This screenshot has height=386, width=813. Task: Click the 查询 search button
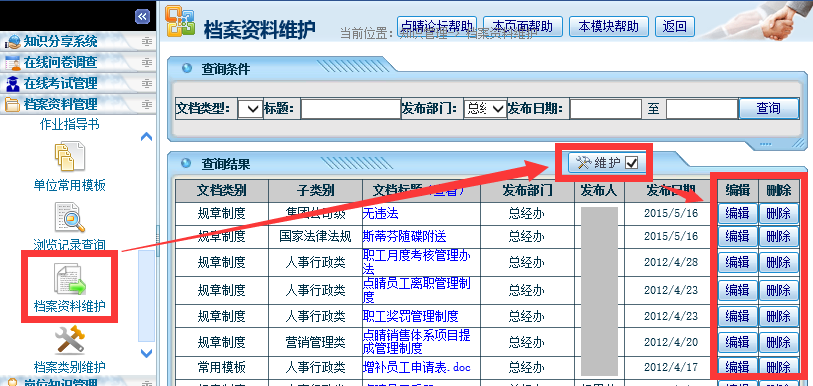tap(768, 108)
